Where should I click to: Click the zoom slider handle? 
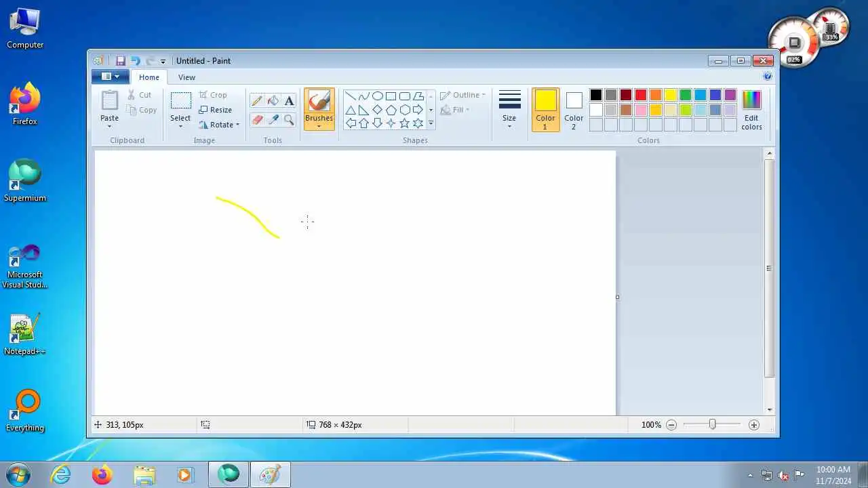[x=712, y=424]
